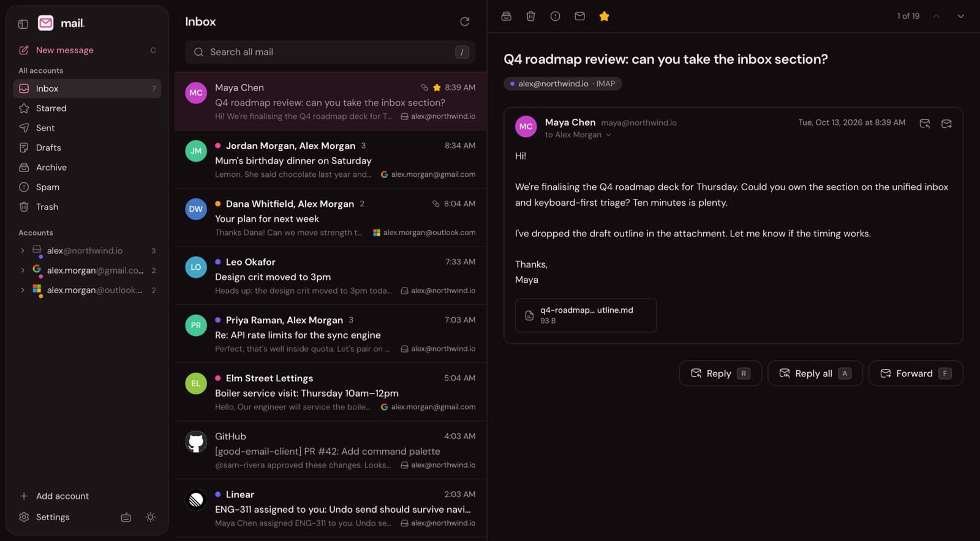This screenshot has height=541, width=980.
Task: Open the Sent folder
Action: pos(87,128)
